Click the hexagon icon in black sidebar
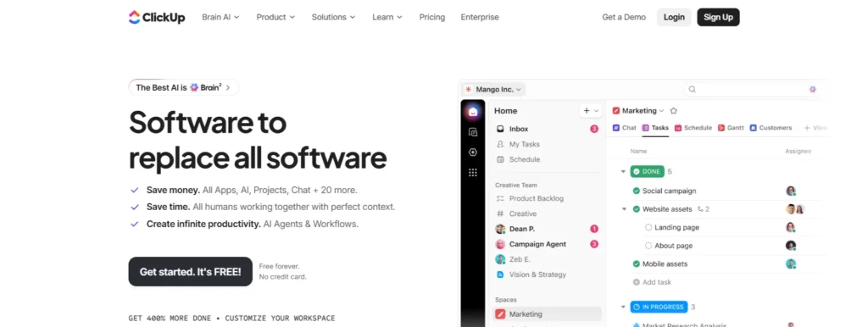 473,152
